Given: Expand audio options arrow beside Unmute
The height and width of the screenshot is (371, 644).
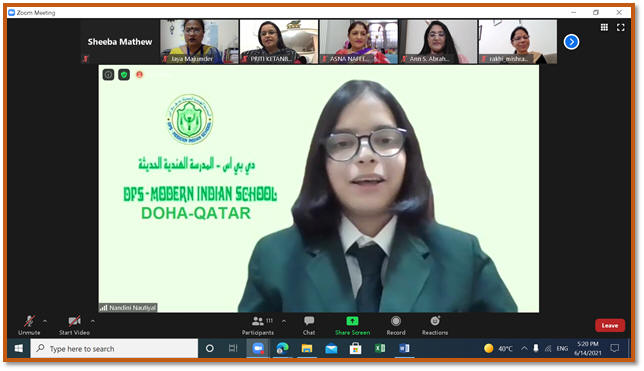Looking at the screenshot, I should [x=45, y=321].
